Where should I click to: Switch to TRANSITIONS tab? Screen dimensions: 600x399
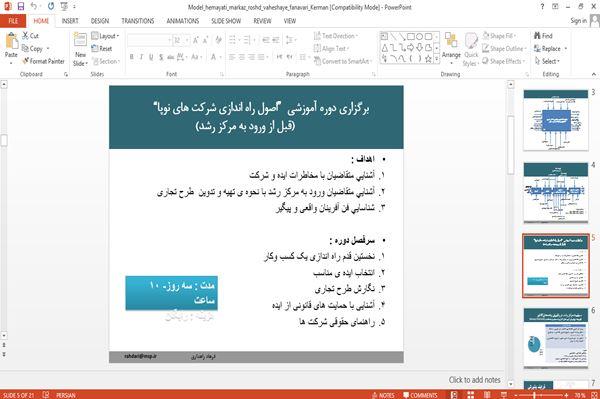point(138,21)
